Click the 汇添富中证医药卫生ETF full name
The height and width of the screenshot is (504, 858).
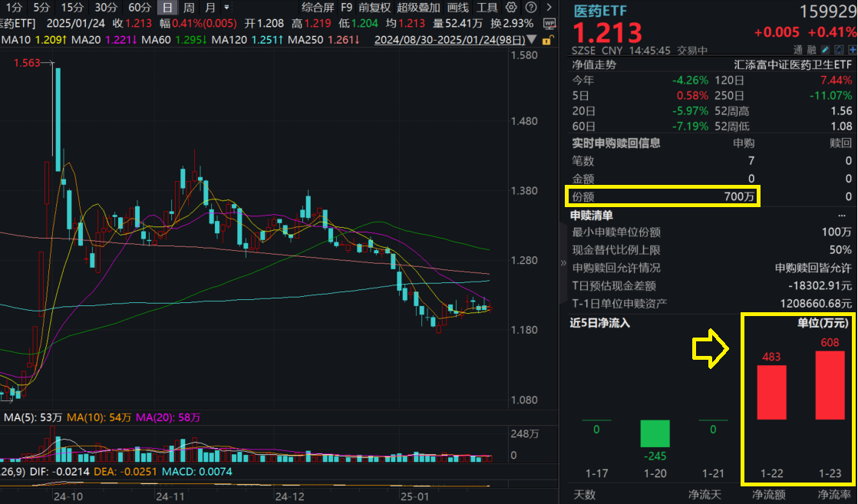[793, 64]
